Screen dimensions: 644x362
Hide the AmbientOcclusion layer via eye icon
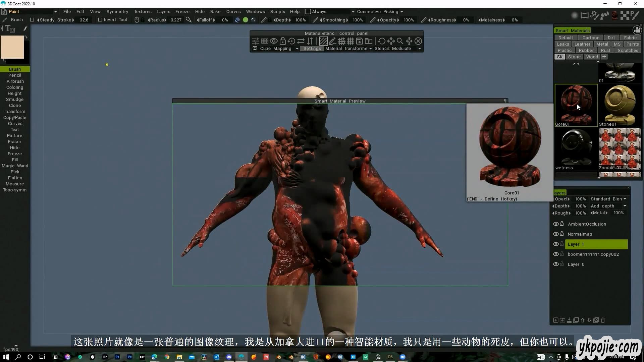coord(556,224)
